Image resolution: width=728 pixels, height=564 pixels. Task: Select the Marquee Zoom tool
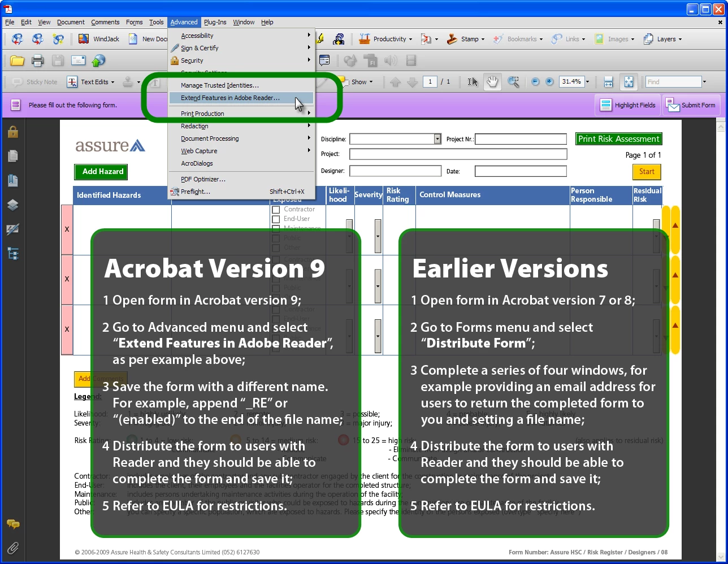(513, 82)
